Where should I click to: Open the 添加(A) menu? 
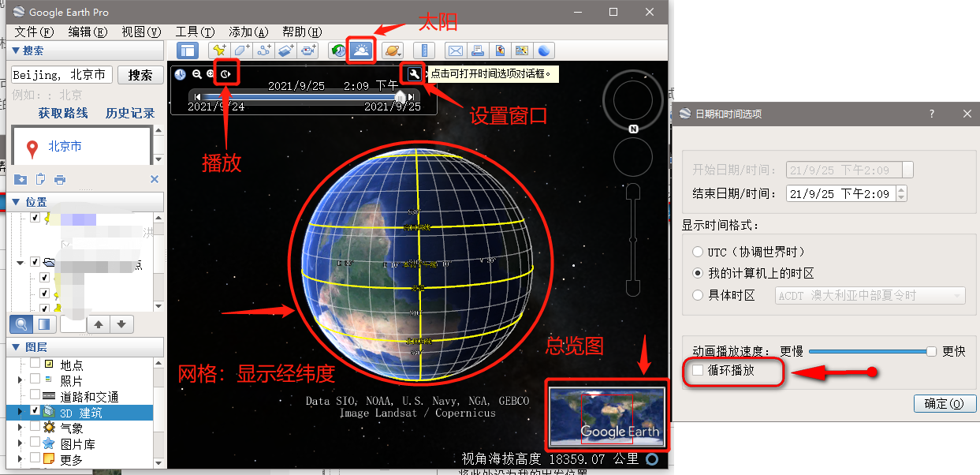[248, 32]
